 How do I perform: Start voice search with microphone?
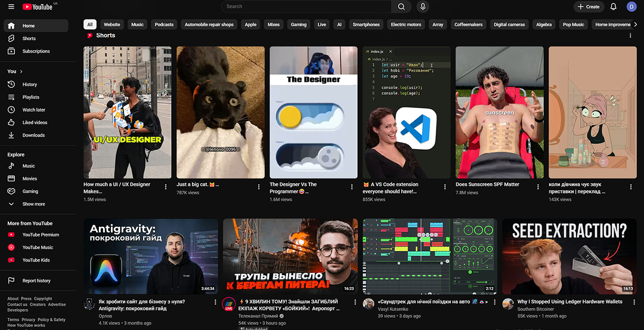pos(423,7)
